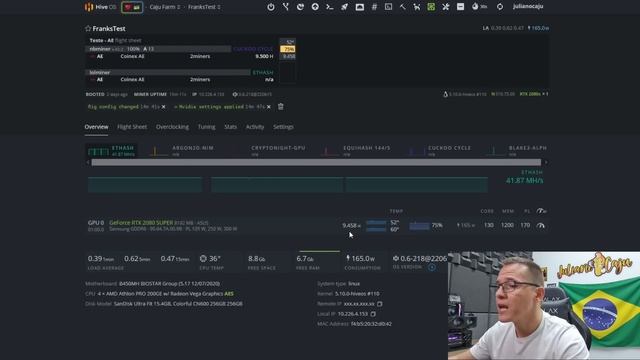640x360 pixels.
Task: Copy the Local IP address
Action: tap(373, 314)
